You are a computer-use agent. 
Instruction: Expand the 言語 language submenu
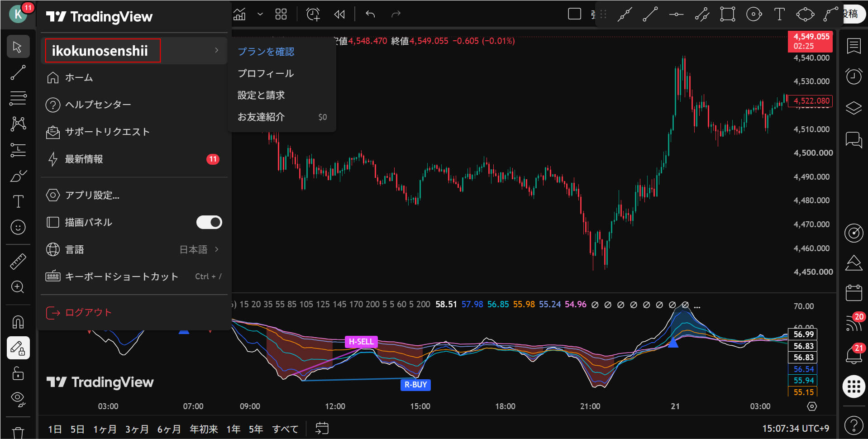pos(134,249)
